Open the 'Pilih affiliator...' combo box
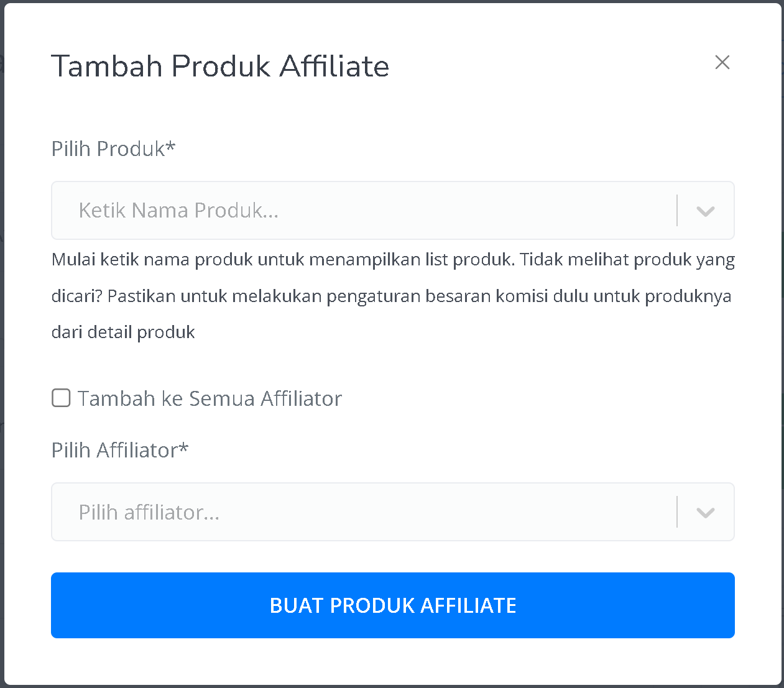Screen dimensions: 784x688 coord(393,512)
